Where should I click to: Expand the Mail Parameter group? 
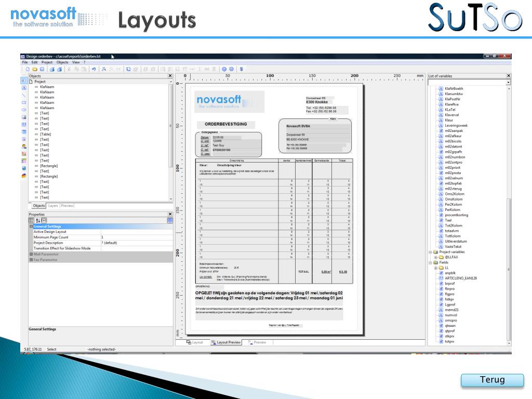(x=31, y=254)
